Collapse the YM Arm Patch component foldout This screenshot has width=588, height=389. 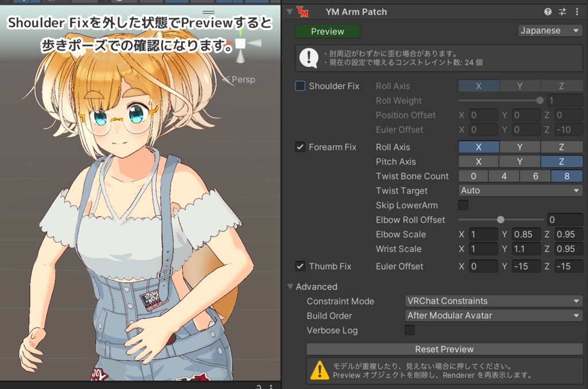click(289, 11)
